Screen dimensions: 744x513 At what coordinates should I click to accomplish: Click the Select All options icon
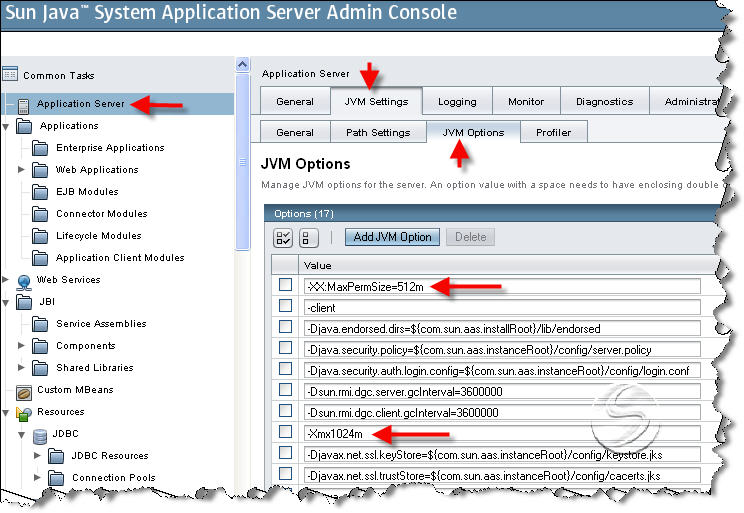283,238
